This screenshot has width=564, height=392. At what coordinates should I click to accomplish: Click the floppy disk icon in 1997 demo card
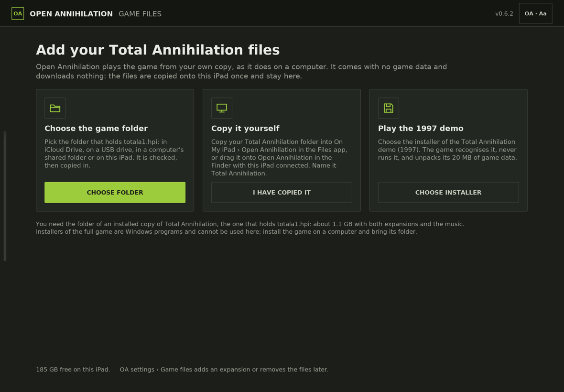[x=389, y=108]
